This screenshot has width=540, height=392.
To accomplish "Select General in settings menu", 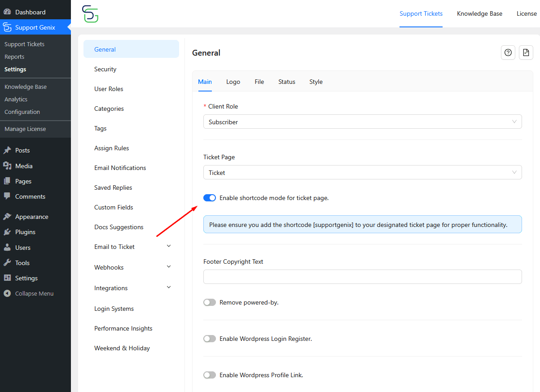I will 131,49.
